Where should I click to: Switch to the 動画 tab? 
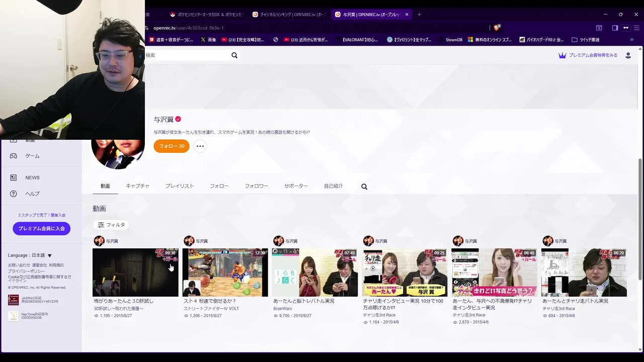coord(105,186)
